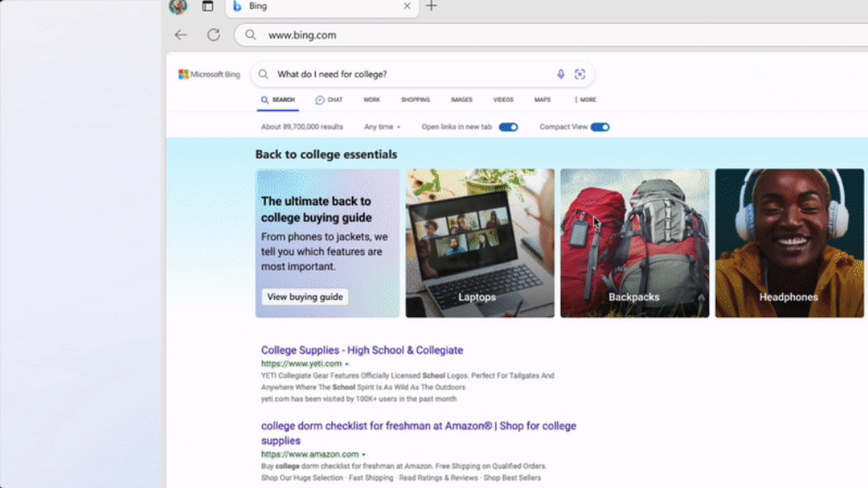The image size is (868, 488).
Task: Start voice search with microphone icon
Action: (x=561, y=74)
